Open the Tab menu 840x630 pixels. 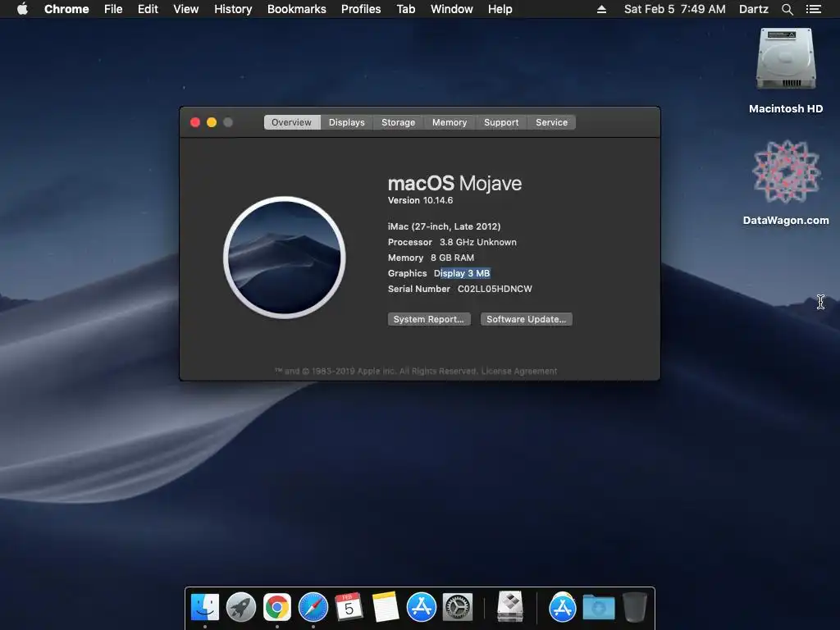click(405, 9)
